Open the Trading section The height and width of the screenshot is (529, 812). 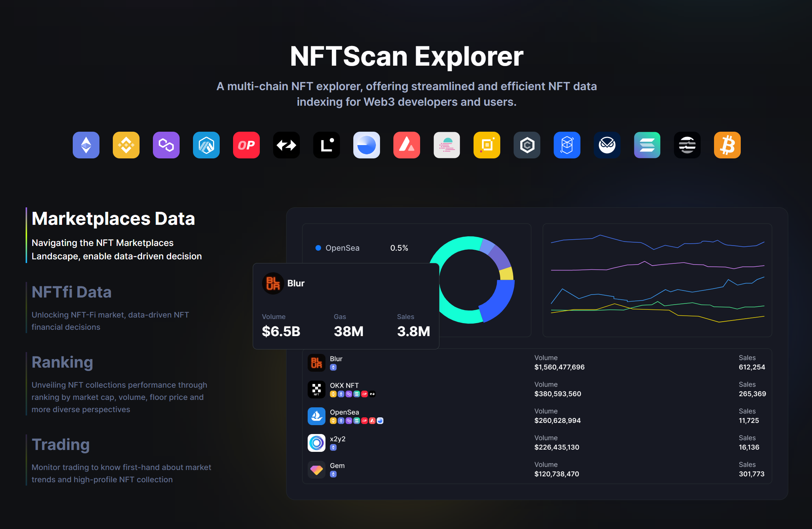tap(60, 445)
